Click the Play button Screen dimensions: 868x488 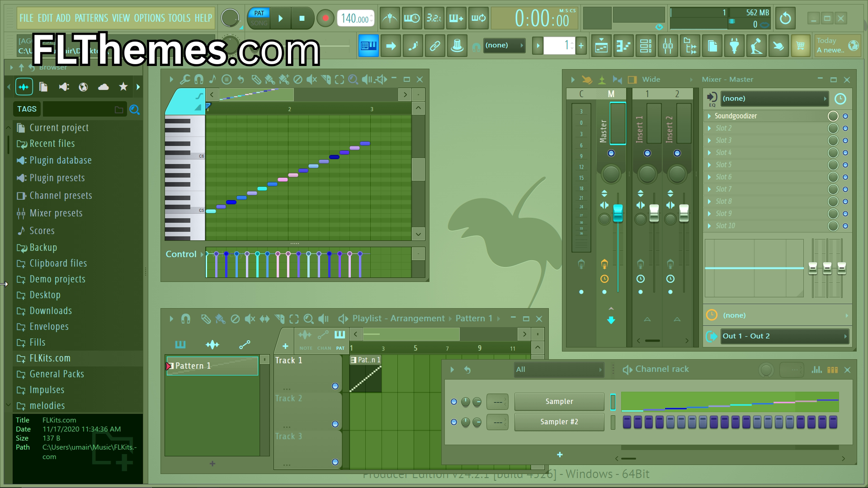click(280, 19)
